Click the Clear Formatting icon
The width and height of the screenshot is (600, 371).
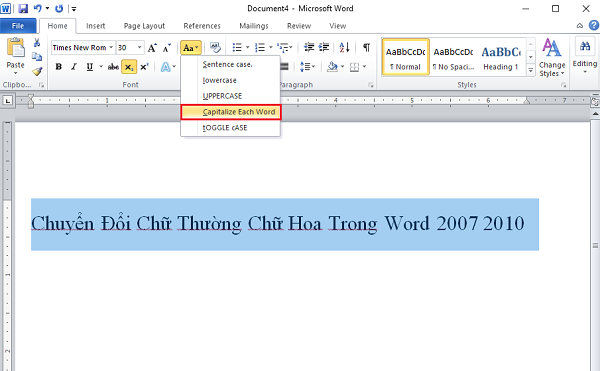tap(215, 47)
